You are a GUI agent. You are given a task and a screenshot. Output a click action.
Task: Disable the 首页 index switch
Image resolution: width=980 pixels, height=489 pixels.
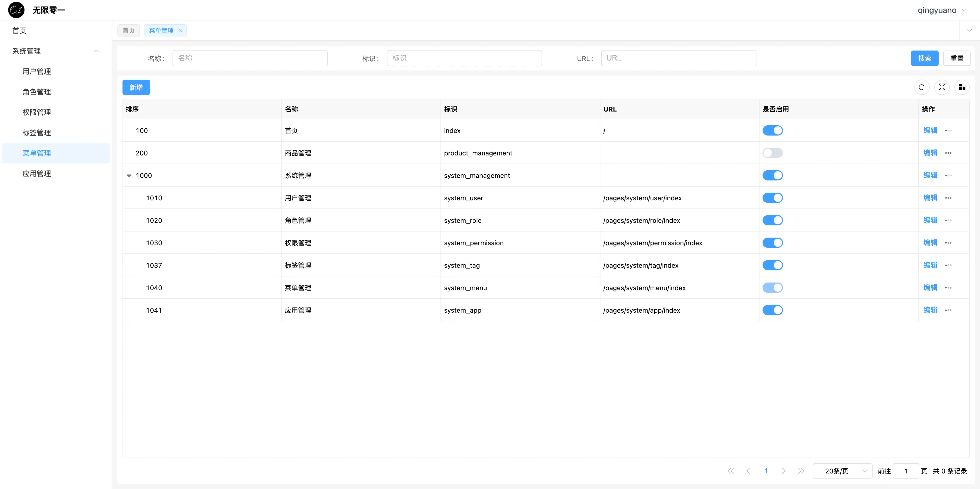tap(772, 130)
